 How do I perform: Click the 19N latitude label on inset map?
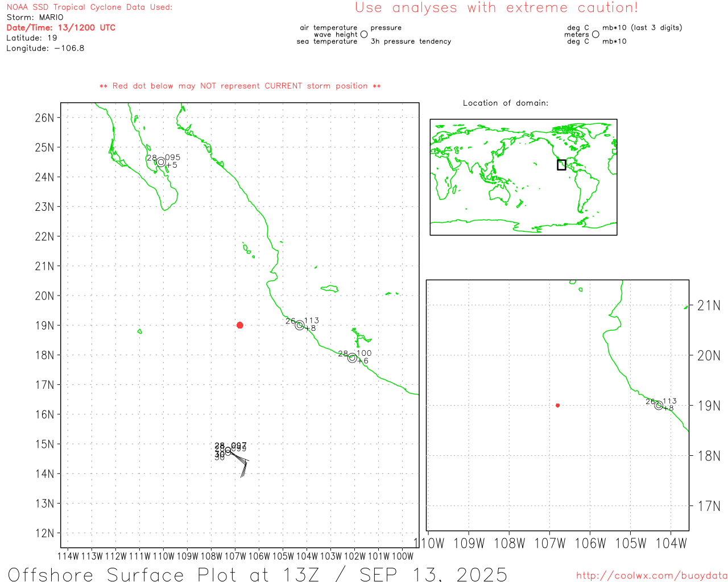click(x=709, y=406)
